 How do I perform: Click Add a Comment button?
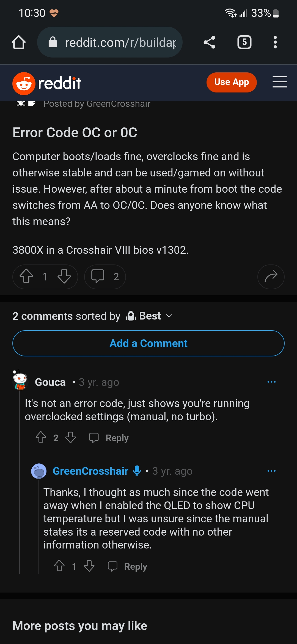148,343
